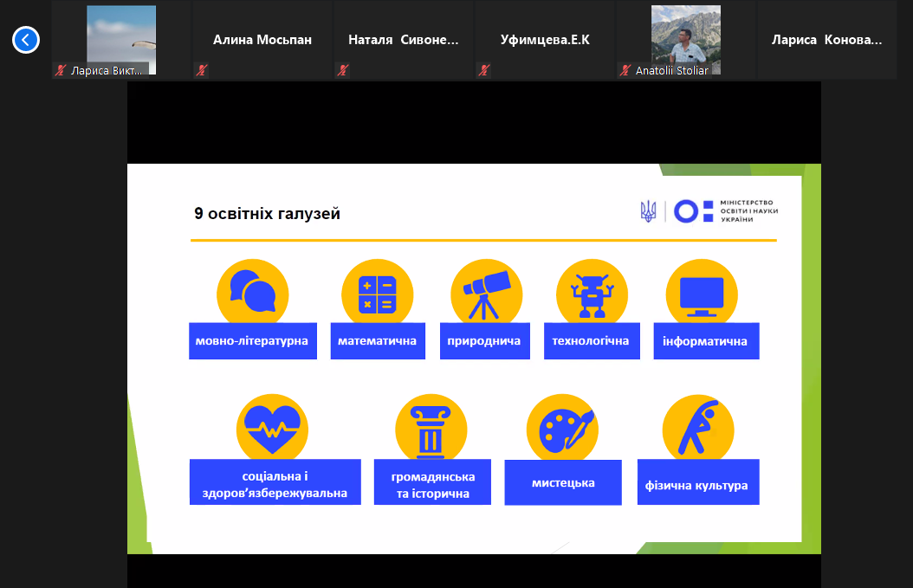The width and height of the screenshot is (913, 588).
Task: Click the telescope icon above природнича
Action: 486,291
